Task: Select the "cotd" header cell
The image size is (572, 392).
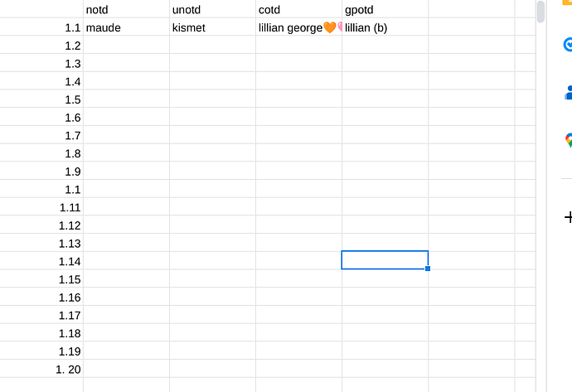Action: coord(298,9)
